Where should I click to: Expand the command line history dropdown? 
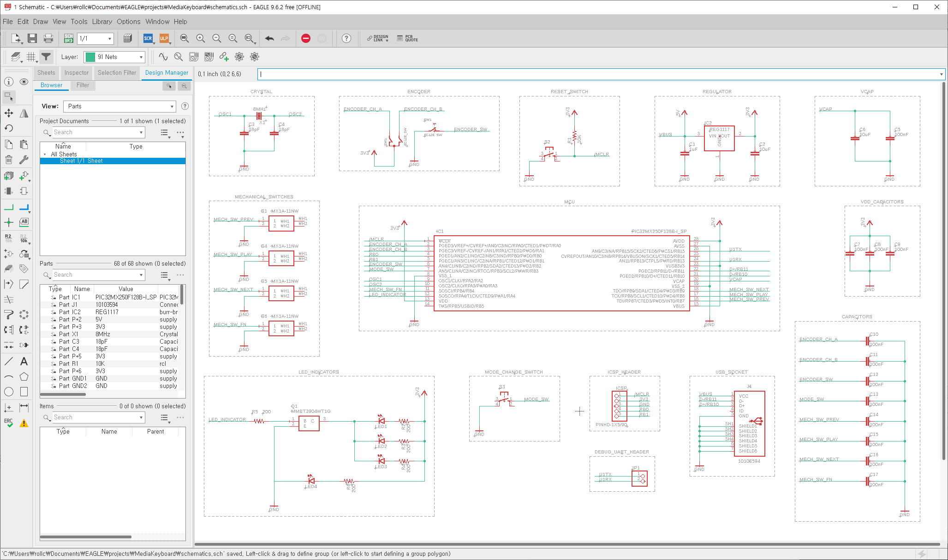[941, 74]
